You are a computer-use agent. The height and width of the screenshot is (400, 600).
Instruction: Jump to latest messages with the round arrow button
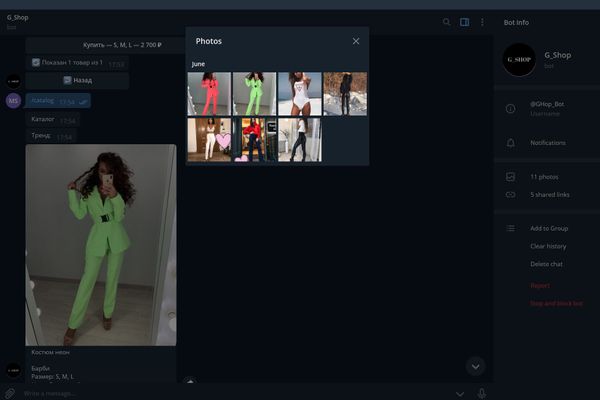(x=476, y=366)
